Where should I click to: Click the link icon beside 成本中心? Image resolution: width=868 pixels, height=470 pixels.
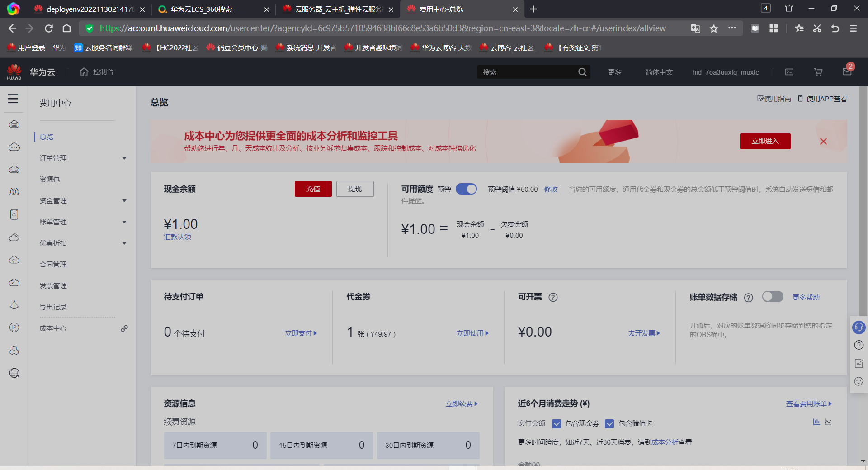pos(124,328)
